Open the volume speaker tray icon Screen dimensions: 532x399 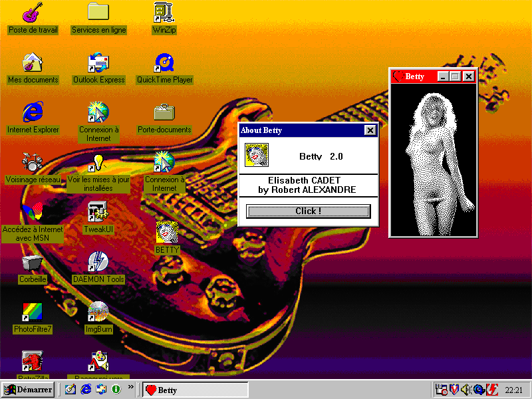pos(466,390)
